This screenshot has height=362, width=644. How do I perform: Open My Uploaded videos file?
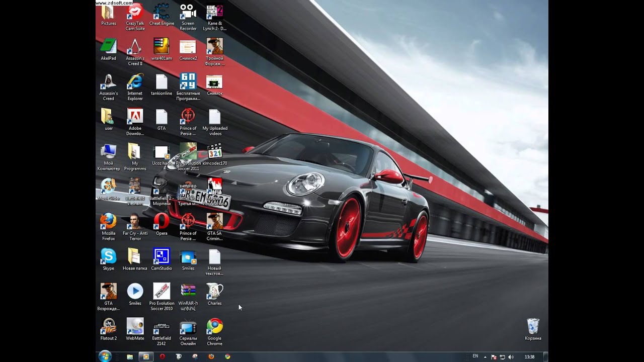(x=214, y=122)
